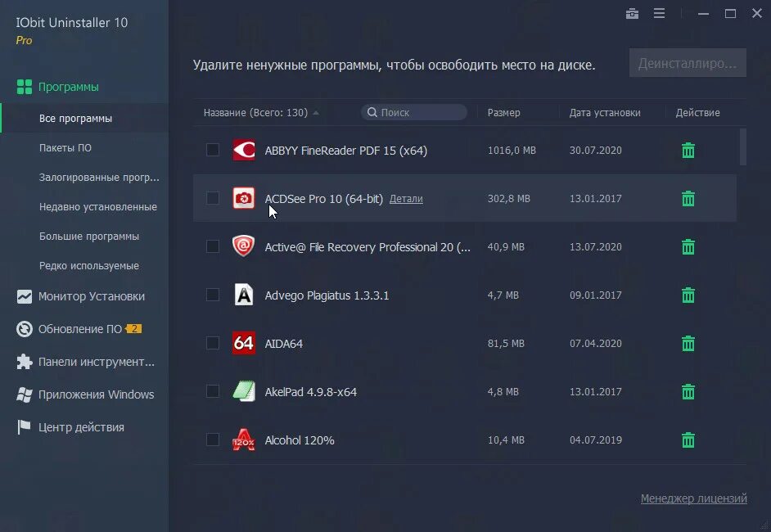Open Обновление ПО text label
The image size is (771, 532).
pos(80,329)
